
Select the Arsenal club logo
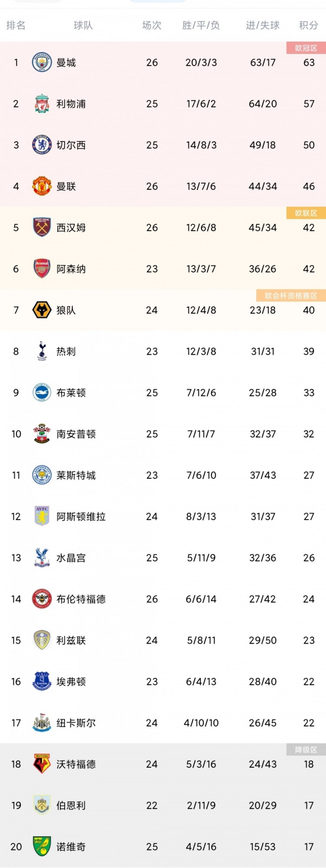pos(42,269)
